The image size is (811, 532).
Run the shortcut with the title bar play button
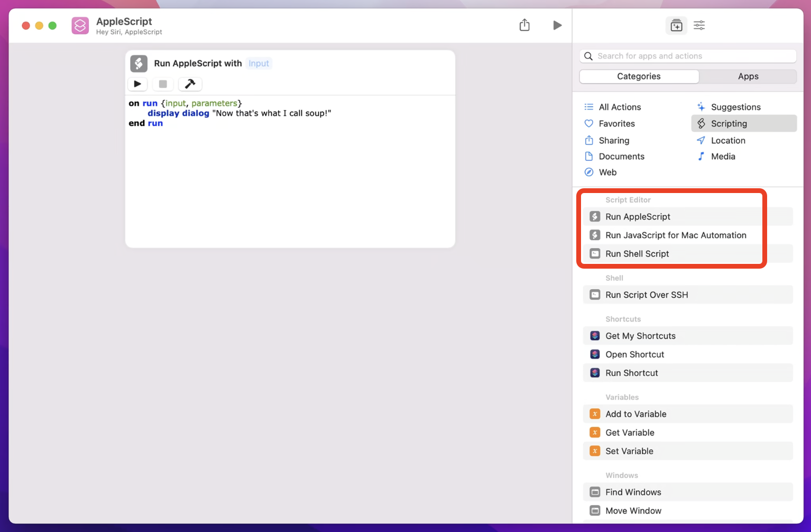tap(557, 25)
